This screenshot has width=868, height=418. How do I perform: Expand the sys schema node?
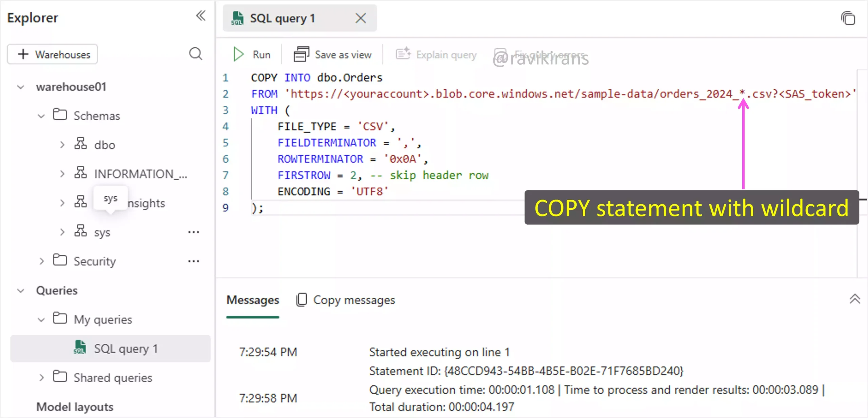pyautogui.click(x=62, y=232)
